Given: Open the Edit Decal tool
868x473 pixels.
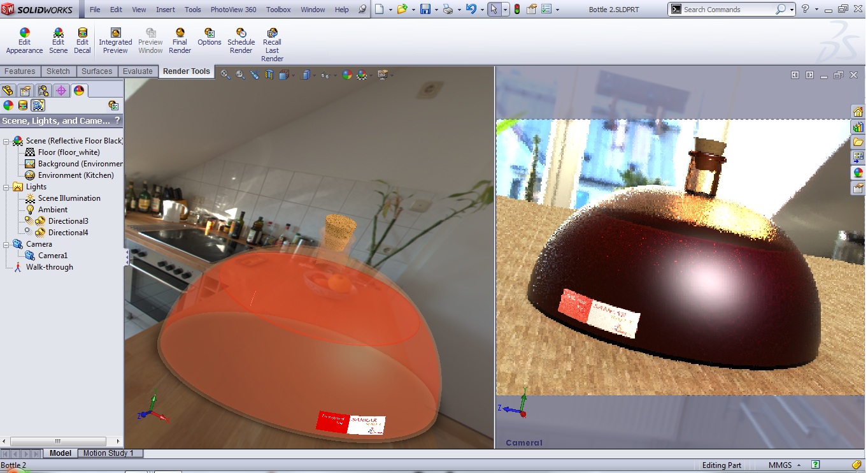Looking at the screenshot, I should 82,41.
